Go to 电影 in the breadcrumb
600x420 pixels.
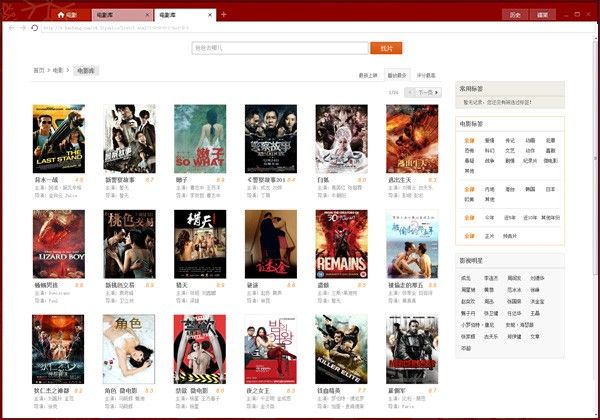(58, 70)
